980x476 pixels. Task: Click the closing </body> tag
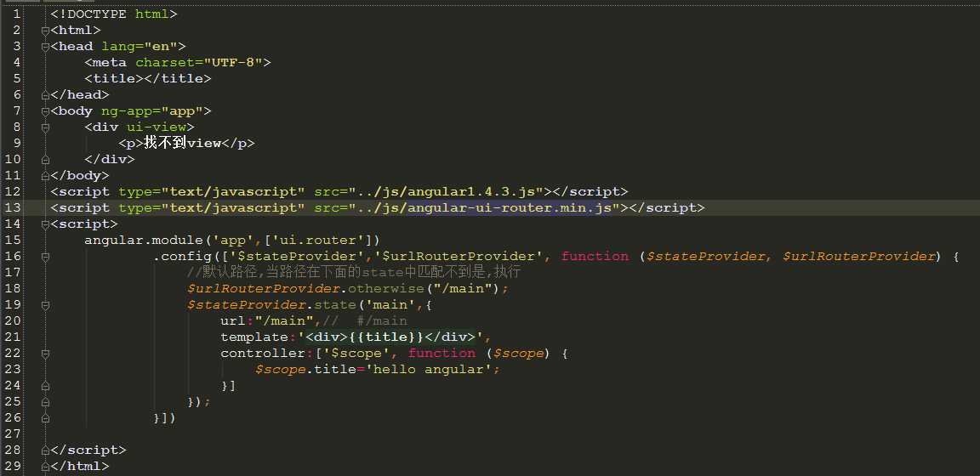[x=80, y=176]
